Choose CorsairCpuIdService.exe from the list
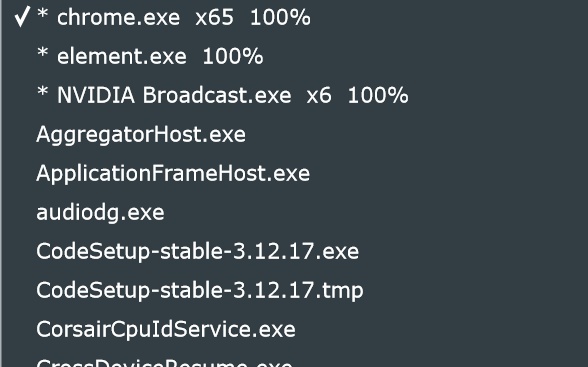 click(295, 329)
